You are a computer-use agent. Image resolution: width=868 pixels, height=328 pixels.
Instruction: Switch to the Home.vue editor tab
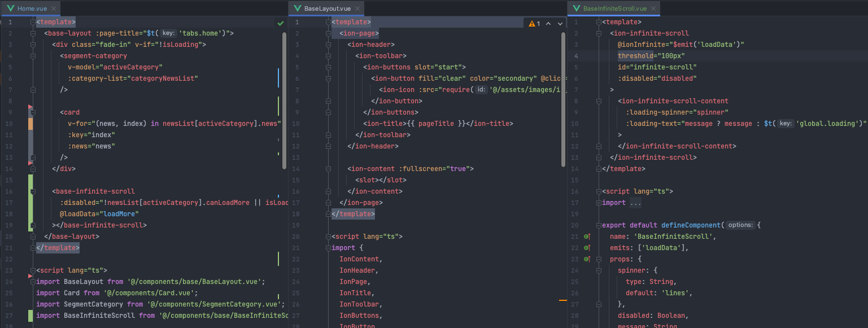coord(30,8)
